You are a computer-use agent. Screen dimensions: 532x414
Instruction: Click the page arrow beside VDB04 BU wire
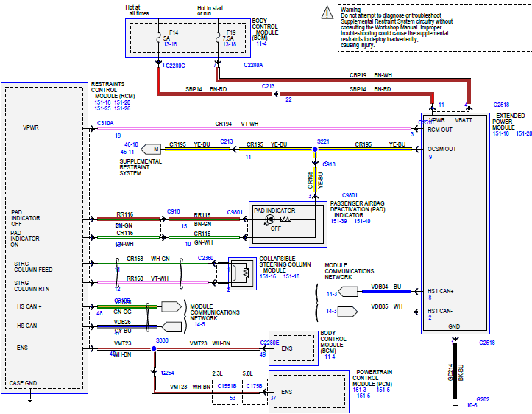(x=348, y=292)
